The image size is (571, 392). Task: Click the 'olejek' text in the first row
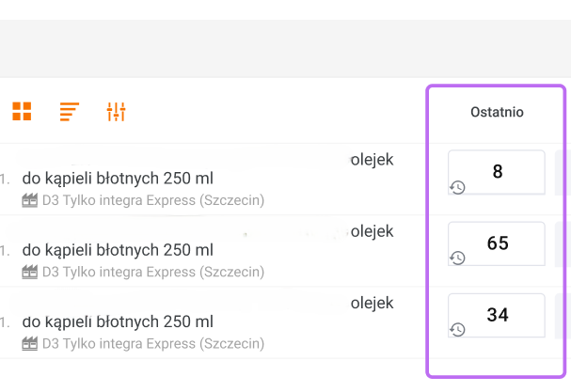pyautogui.click(x=371, y=160)
